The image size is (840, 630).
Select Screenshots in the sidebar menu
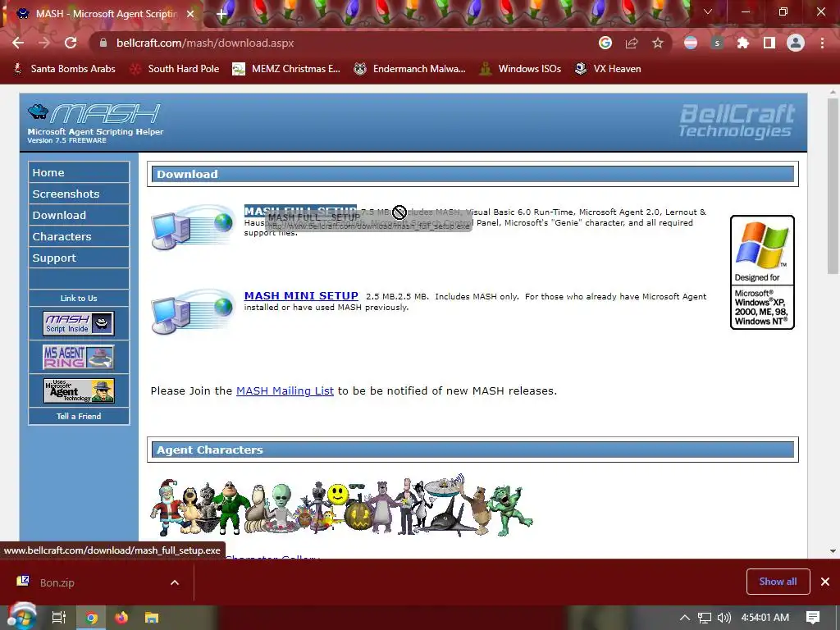pos(79,194)
